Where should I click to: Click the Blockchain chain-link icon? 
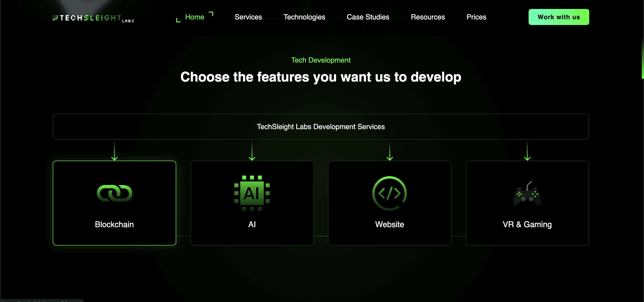coord(114,193)
